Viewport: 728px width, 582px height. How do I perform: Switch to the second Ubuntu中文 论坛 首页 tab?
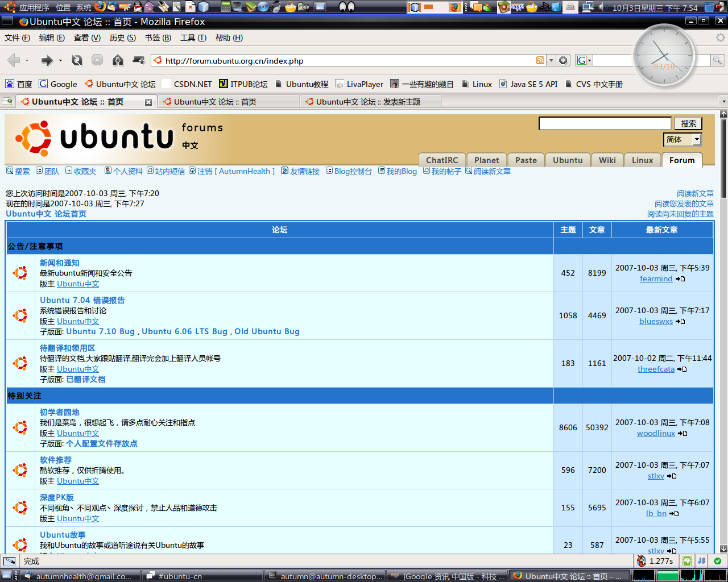[228, 102]
